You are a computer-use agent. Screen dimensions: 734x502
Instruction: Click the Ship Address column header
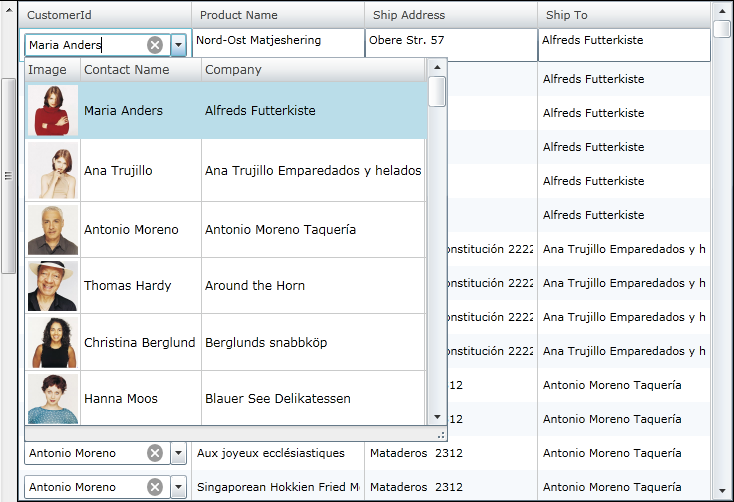(409, 15)
